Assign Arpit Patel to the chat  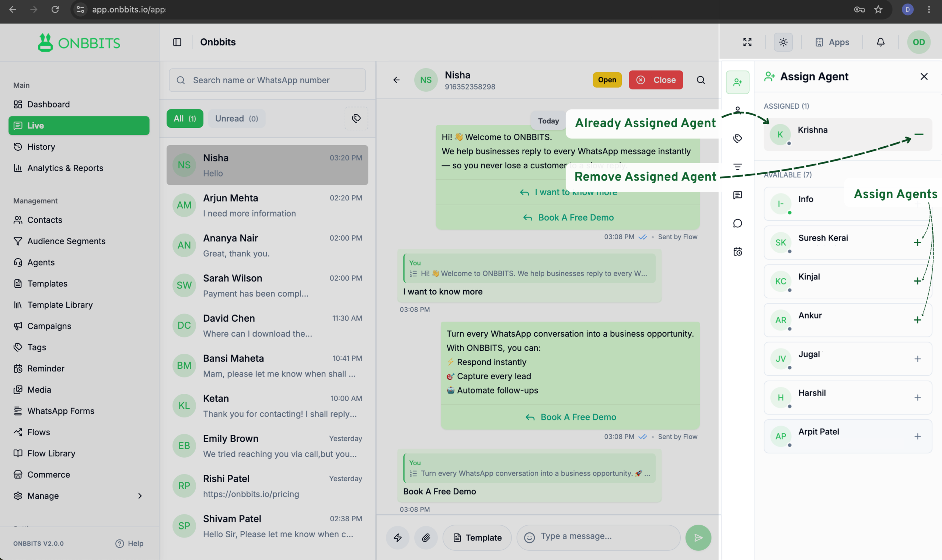(x=917, y=437)
